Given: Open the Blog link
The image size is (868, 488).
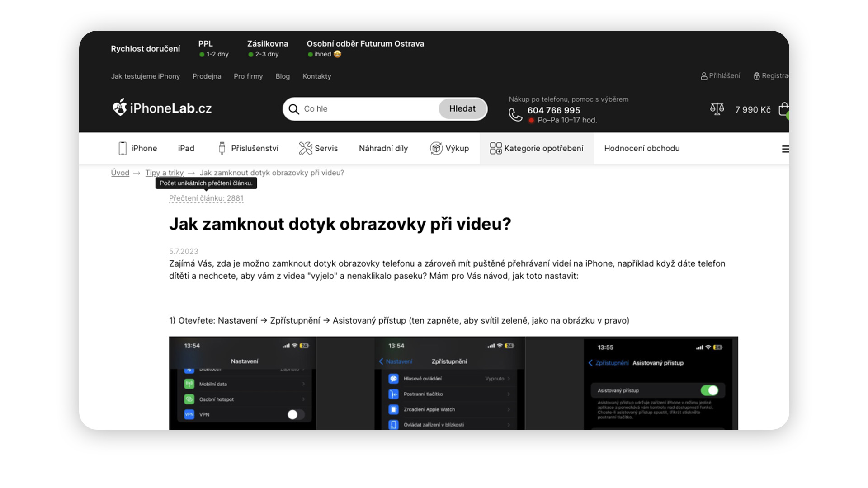Looking at the screenshot, I should (x=283, y=76).
